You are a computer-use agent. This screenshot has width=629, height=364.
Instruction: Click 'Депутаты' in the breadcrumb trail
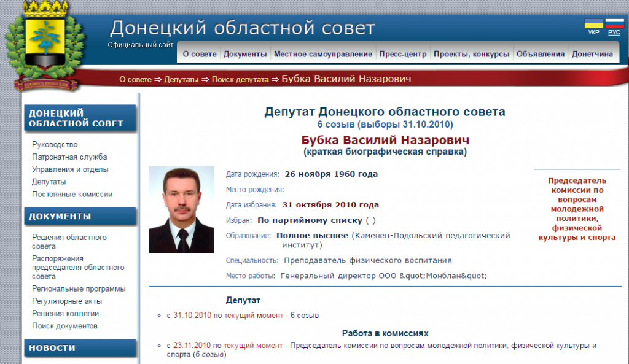(182, 80)
